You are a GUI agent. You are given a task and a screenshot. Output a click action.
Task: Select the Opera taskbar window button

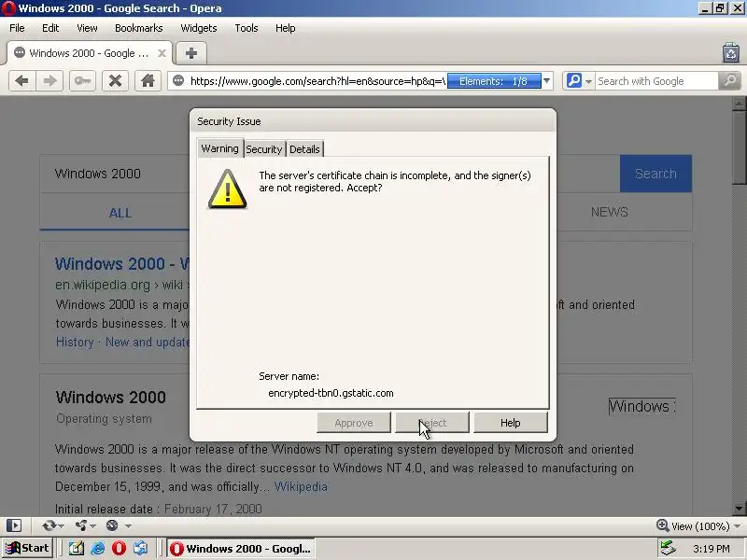tap(241, 549)
